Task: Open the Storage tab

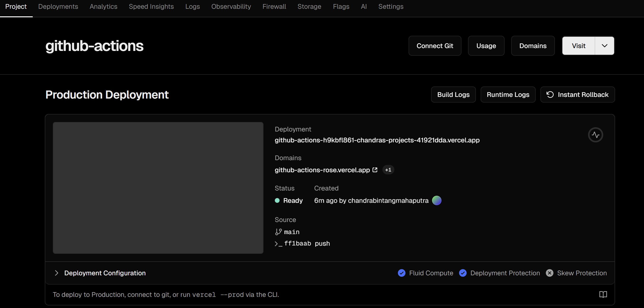Action: [x=309, y=6]
